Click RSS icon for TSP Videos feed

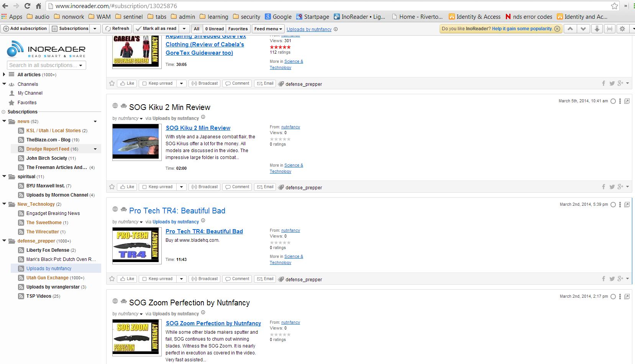pyautogui.click(x=21, y=296)
